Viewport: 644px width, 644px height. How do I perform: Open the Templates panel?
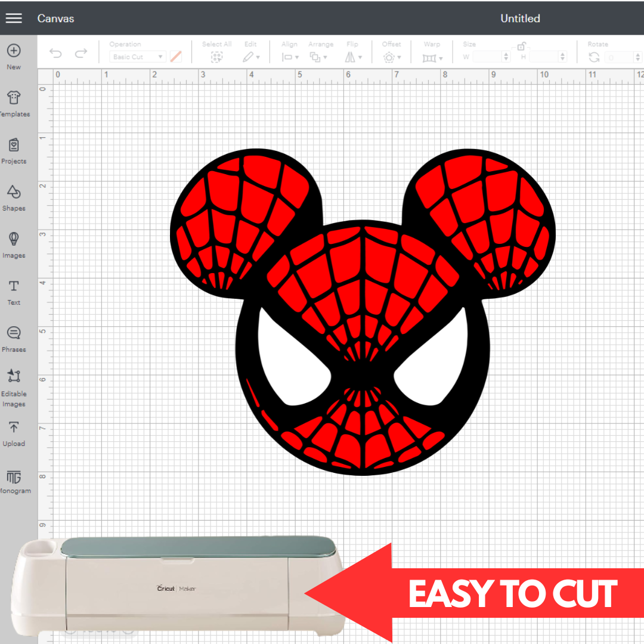coord(14,104)
